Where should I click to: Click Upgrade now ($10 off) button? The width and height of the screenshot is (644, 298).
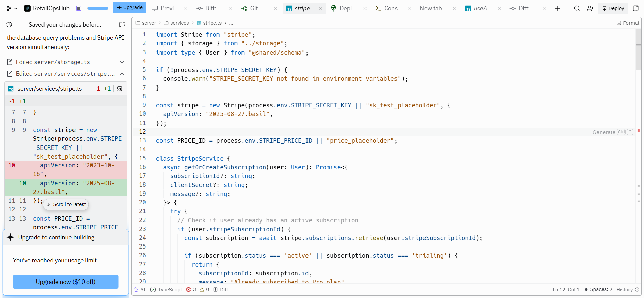(66, 282)
